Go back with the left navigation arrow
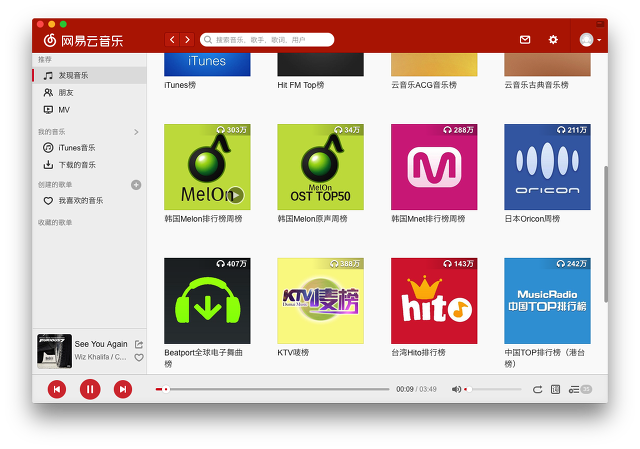 (172, 40)
